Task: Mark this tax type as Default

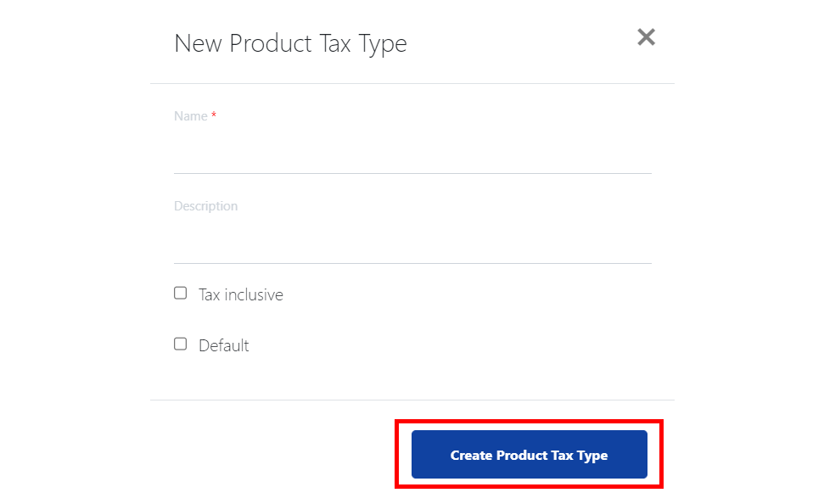Action: [180, 344]
